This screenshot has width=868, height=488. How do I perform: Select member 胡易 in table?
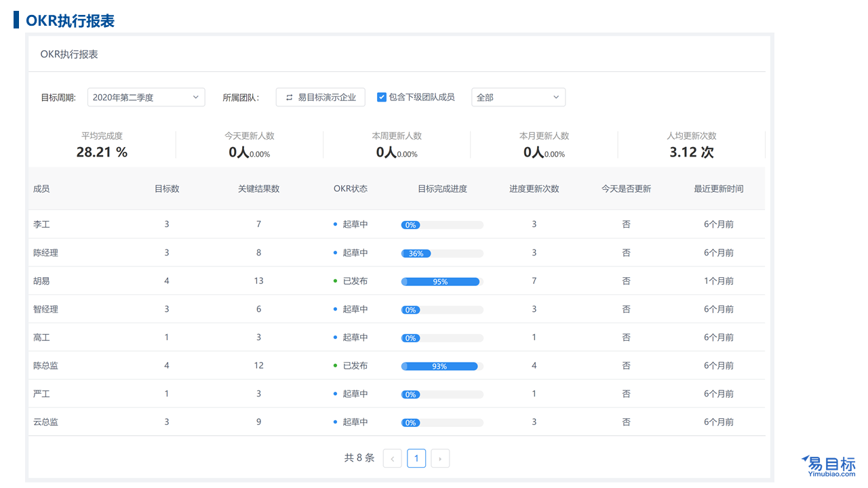41,281
